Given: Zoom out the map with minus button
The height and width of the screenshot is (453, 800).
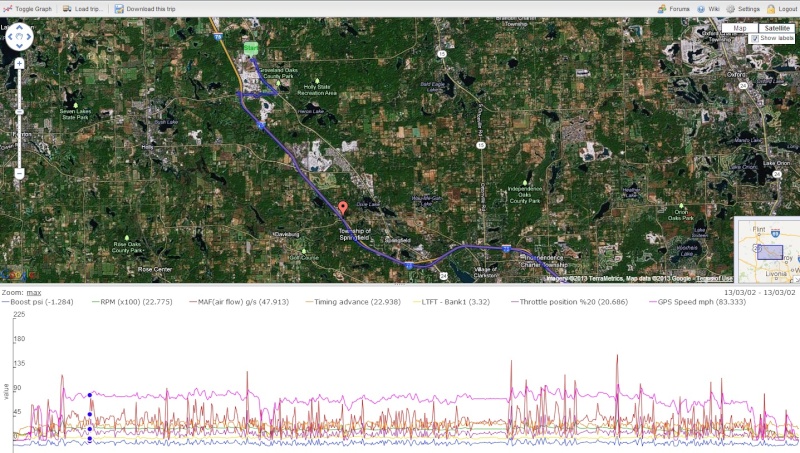Looking at the screenshot, I should [19, 174].
